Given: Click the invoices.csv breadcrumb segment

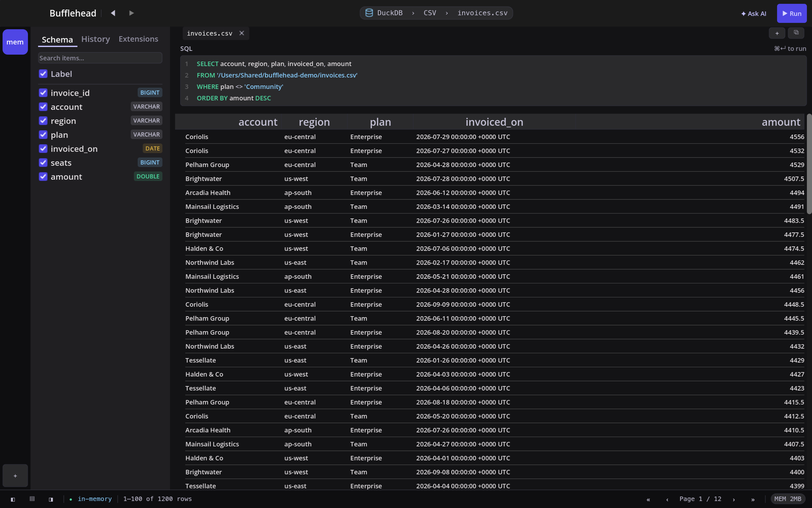Looking at the screenshot, I should [x=482, y=13].
